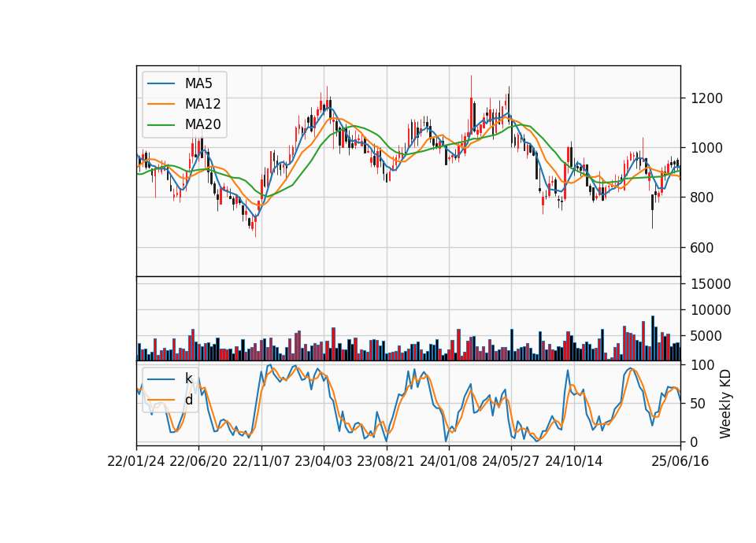The image size is (756, 543).
Task: Click the MA12 legend label
Action: tap(202, 104)
